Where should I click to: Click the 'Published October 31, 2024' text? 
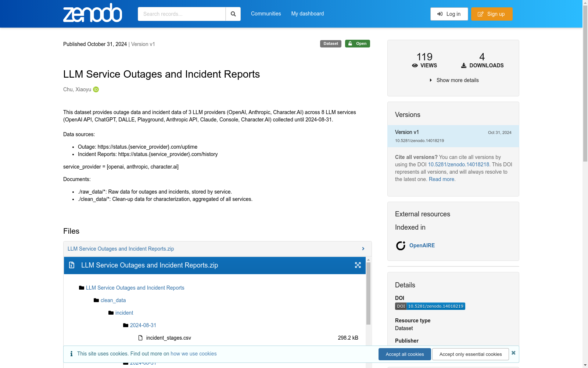pos(95,44)
